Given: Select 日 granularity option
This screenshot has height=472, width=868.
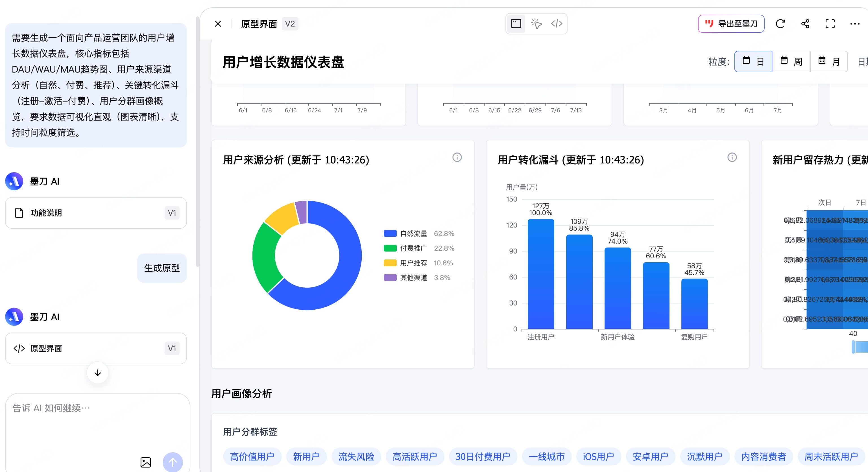Looking at the screenshot, I should point(753,62).
